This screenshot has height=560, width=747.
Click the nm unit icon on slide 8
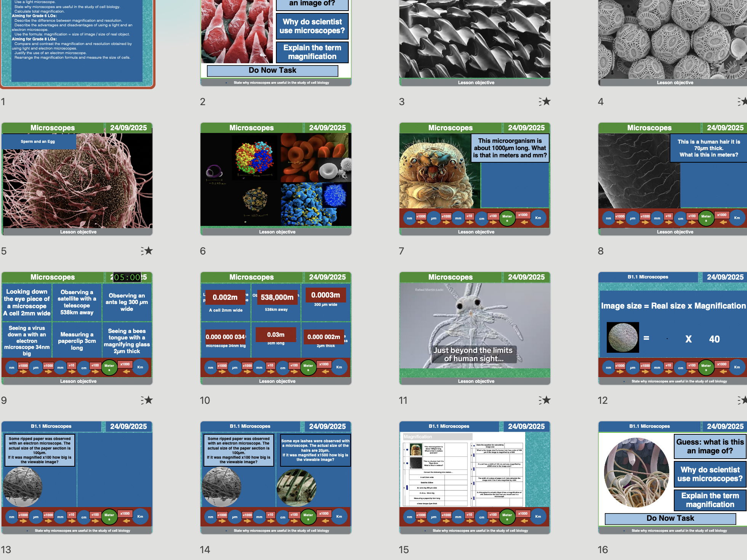608,218
